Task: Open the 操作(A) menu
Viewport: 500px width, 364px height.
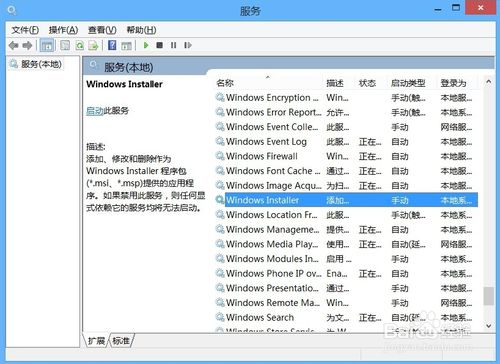Action: pyautogui.click(x=63, y=30)
